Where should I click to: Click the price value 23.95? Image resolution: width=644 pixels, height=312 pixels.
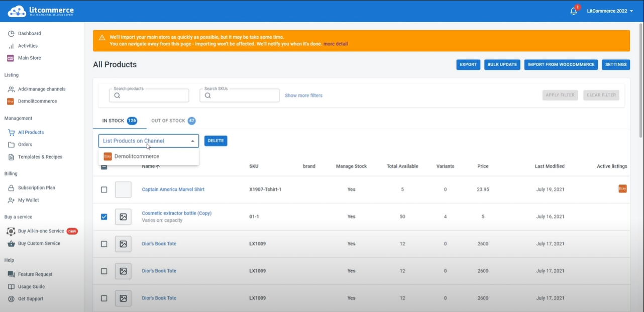click(483, 190)
